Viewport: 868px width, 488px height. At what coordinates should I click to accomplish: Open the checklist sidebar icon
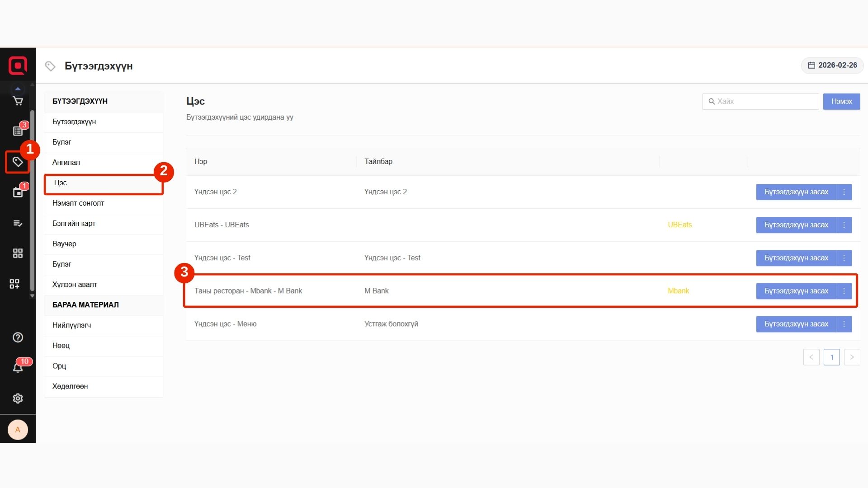(18, 223)
